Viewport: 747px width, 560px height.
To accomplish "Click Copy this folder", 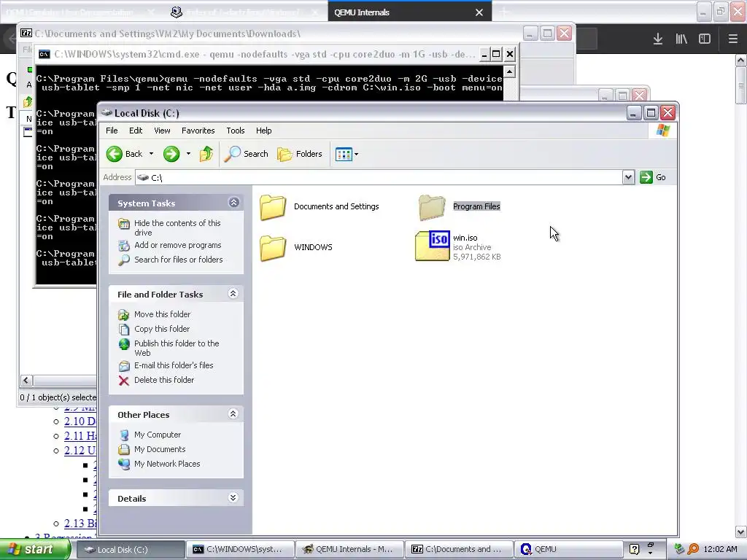I will 161,329.
